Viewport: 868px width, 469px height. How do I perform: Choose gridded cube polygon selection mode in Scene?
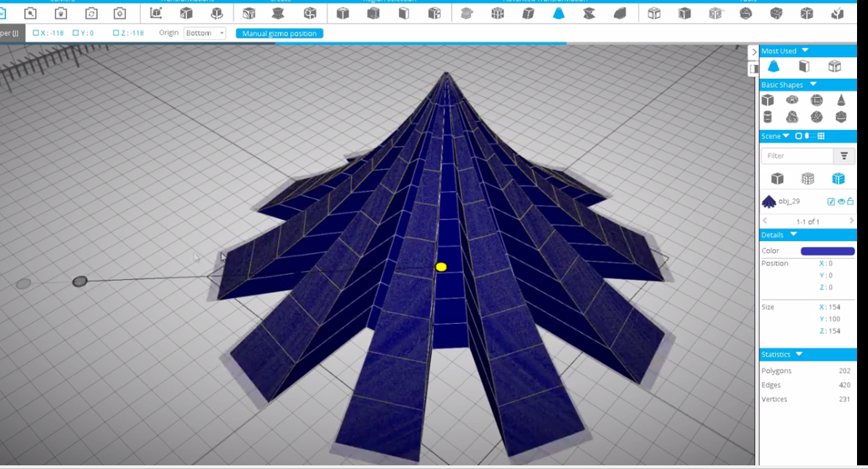click(x=807, y=178)
